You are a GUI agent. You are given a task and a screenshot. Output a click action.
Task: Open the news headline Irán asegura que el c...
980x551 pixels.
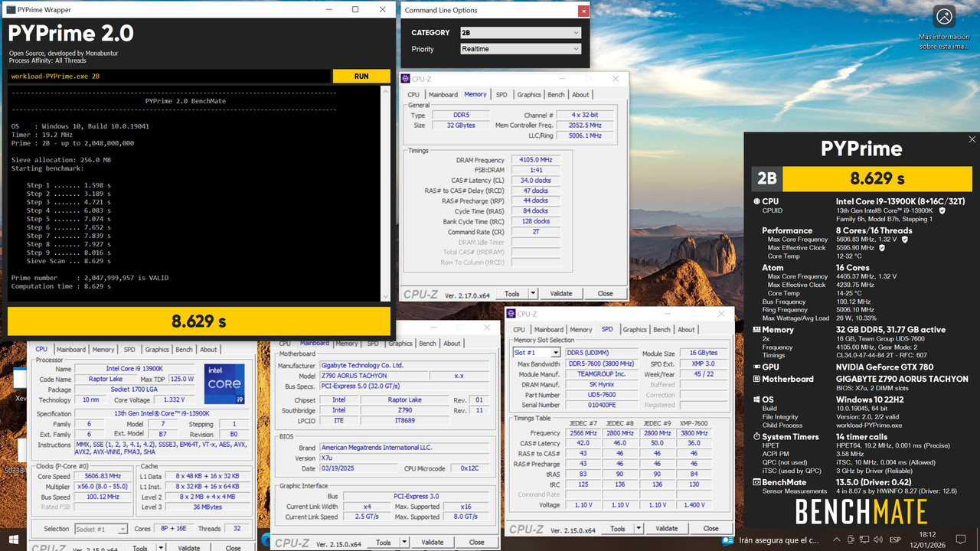point(779,541)
